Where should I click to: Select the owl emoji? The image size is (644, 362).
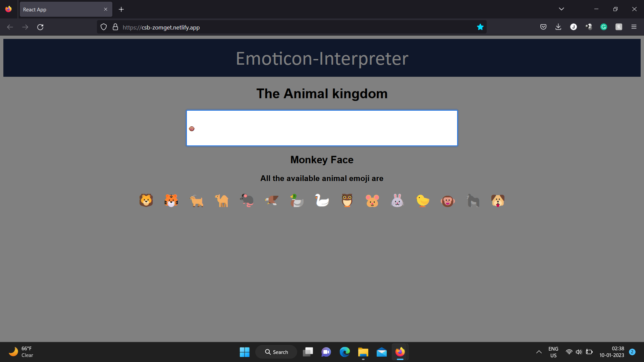347,200
